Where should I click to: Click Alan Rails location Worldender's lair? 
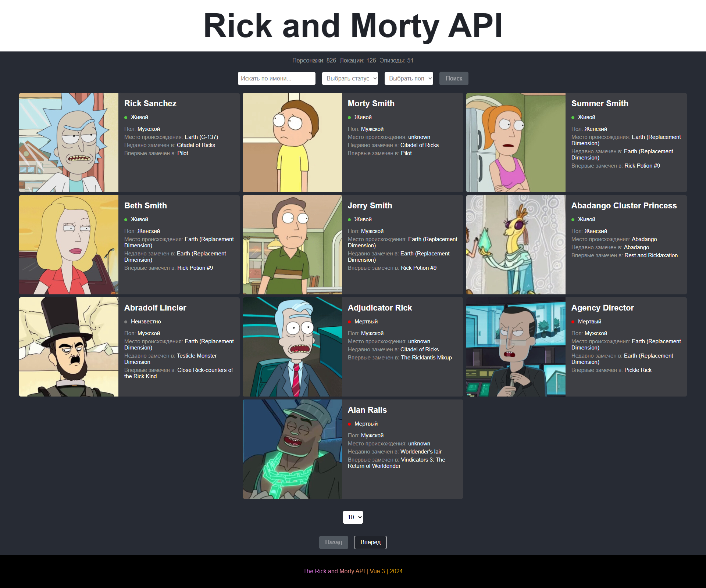[421, 452]
